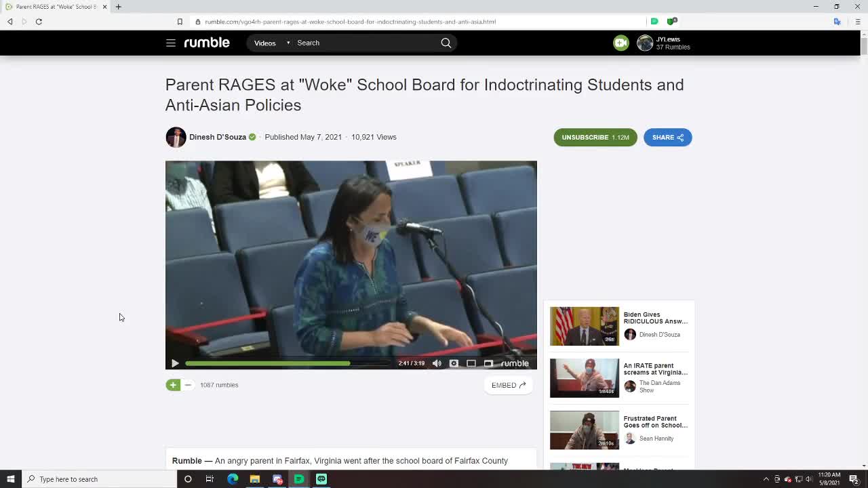Open 'Biden Gives RIDICULOUS Answ...' title link
868x488 pixels.
pyautogui.click(x=655, y=318)
